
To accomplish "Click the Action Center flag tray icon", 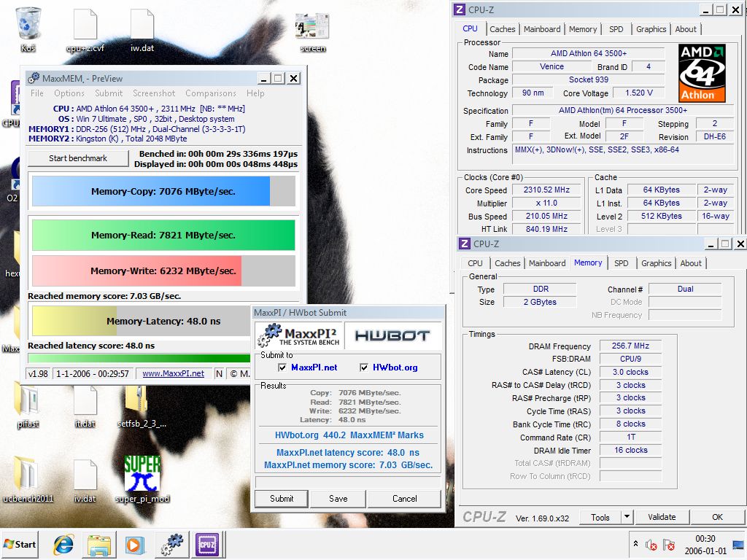I will tap(668, 544).
